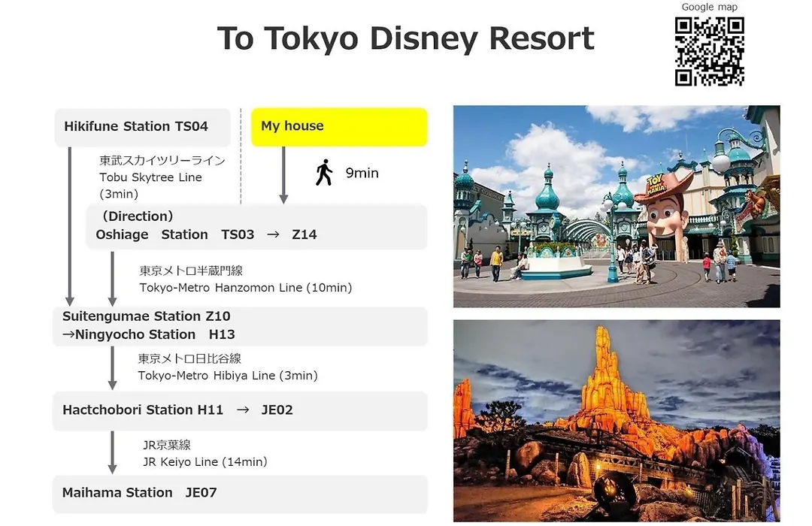Click the 東京メトロ日比谷線 label
Screen dimensions: 812x526
(189, 358)
